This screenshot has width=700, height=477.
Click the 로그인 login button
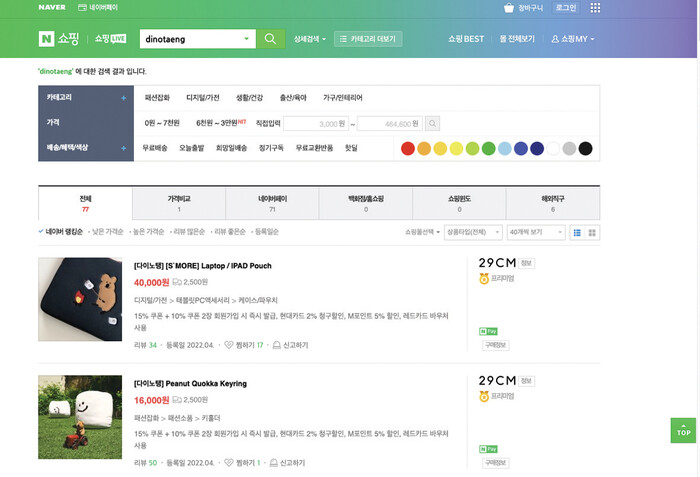tap(566, 8)
